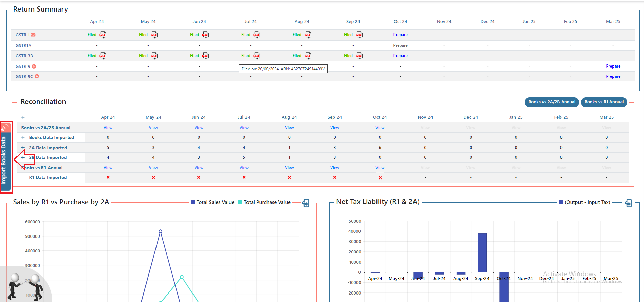
Task: Click the GSTR1A row label
Action: [23, 45]
